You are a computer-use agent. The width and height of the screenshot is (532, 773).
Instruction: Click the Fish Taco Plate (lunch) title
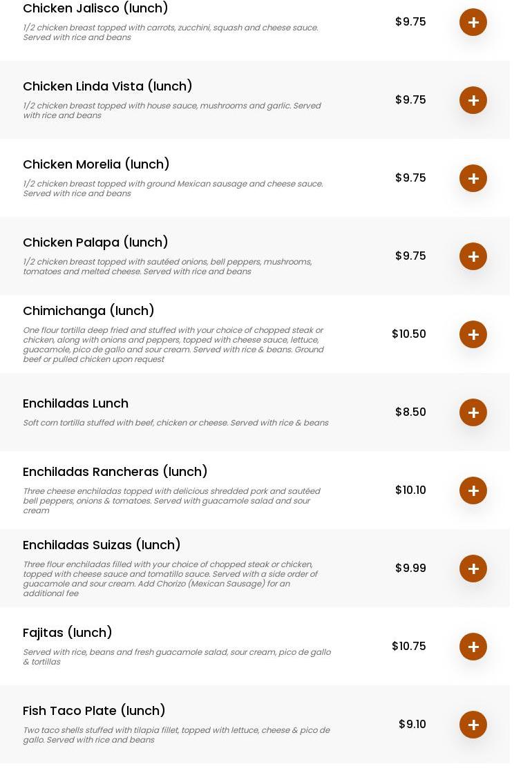tap(94, 711)
